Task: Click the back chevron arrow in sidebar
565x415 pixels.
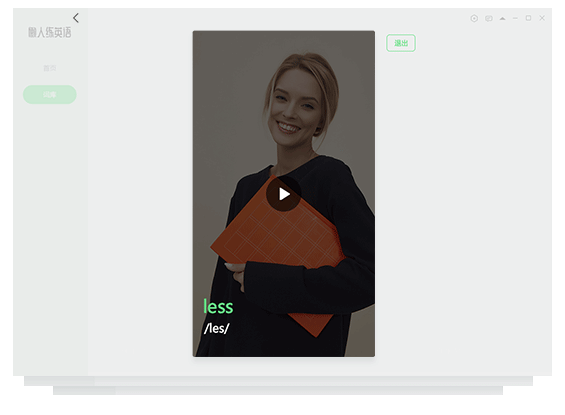Action: (76, 18)
